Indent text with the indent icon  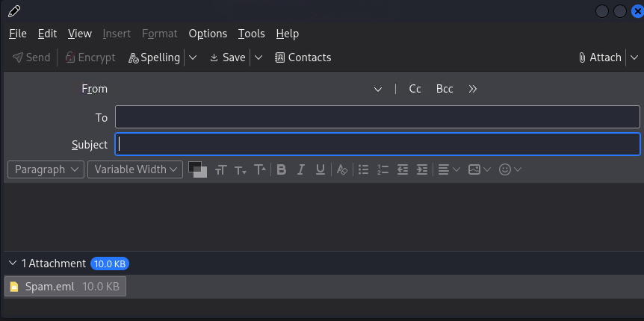pos(422,169)
